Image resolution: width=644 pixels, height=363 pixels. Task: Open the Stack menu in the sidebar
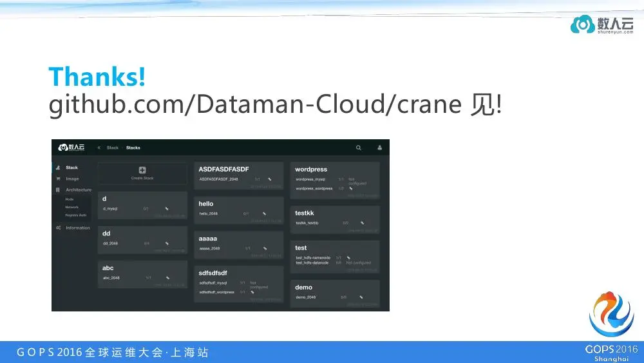(x=71, y=168)
